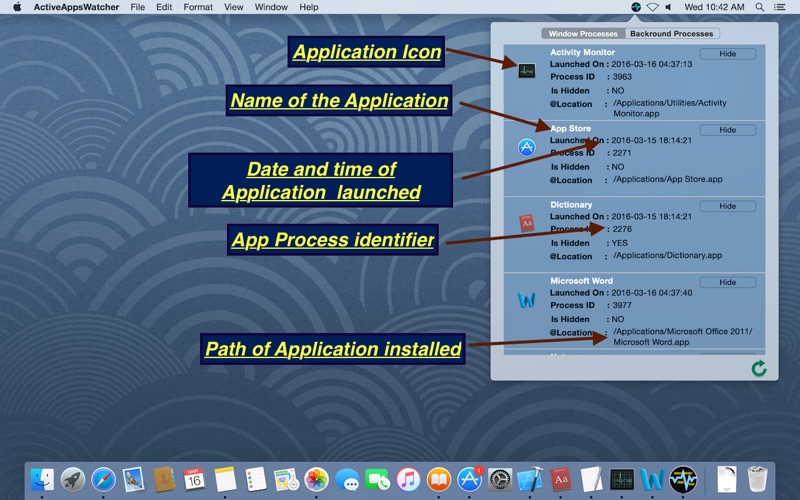The height and width of the screenshot is (500, 800).
Task: Open the App Store dock icon with badge
Action: coord(469,480)
